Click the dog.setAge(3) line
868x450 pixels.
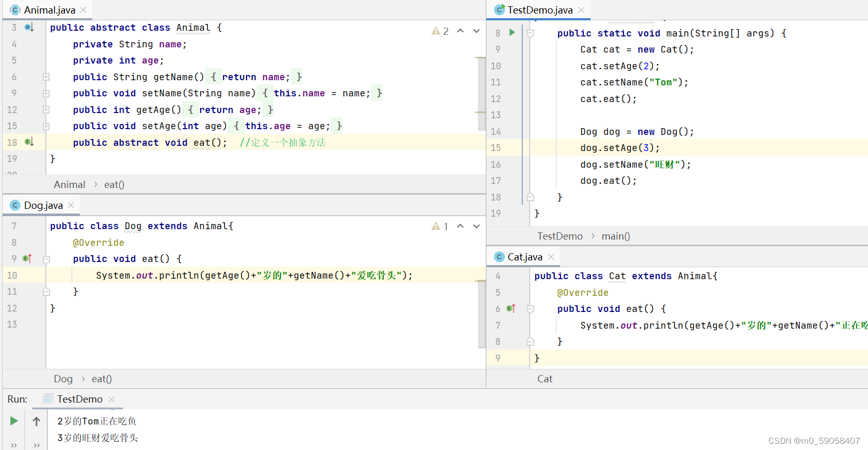pyautogui.click(x=620, y=148)
